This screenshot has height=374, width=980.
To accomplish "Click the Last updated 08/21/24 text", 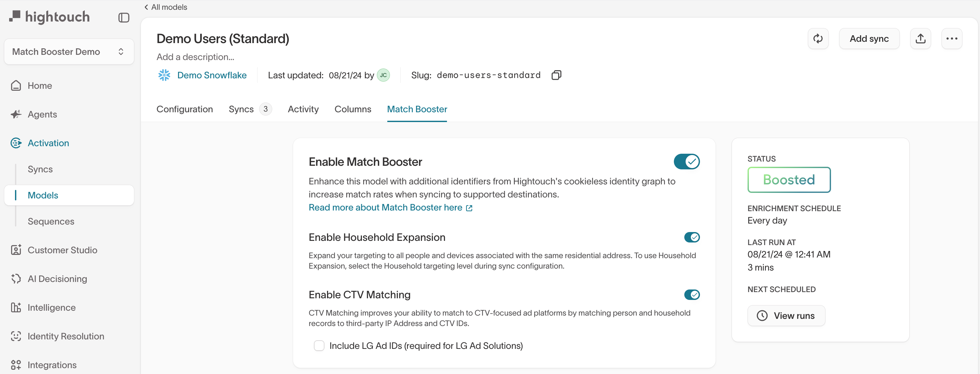I will tap(315, 75).
